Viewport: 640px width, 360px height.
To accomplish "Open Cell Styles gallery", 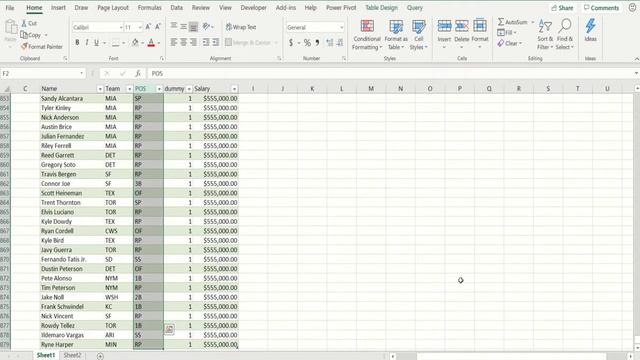I will point(418,35).
